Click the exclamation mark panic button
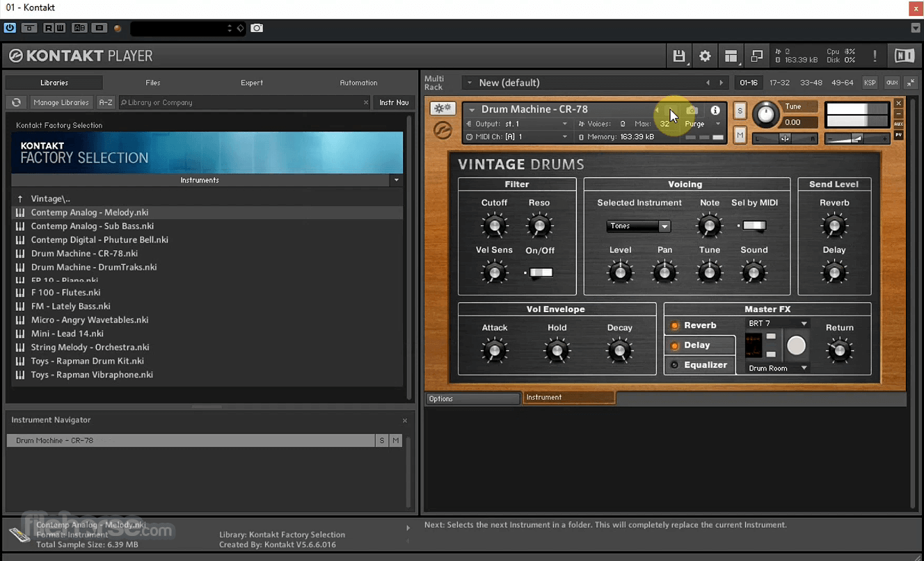This screenshot has width=924, height=561. pos(875,56)
